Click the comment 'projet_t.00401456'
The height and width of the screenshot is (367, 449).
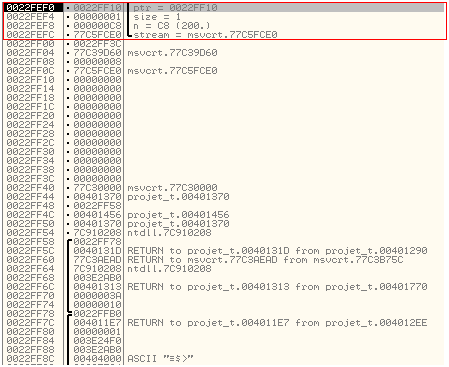click(178, 215)
